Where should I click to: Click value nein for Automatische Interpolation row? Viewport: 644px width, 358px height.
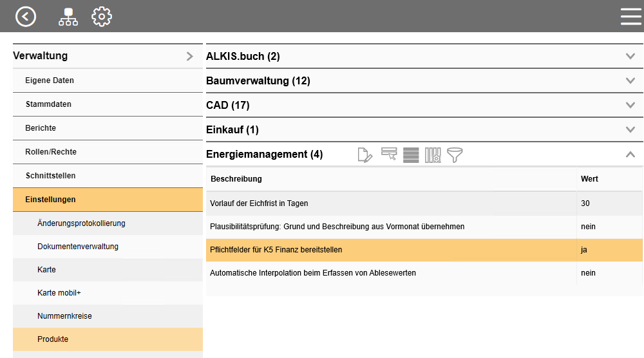(x=588, y=273)
